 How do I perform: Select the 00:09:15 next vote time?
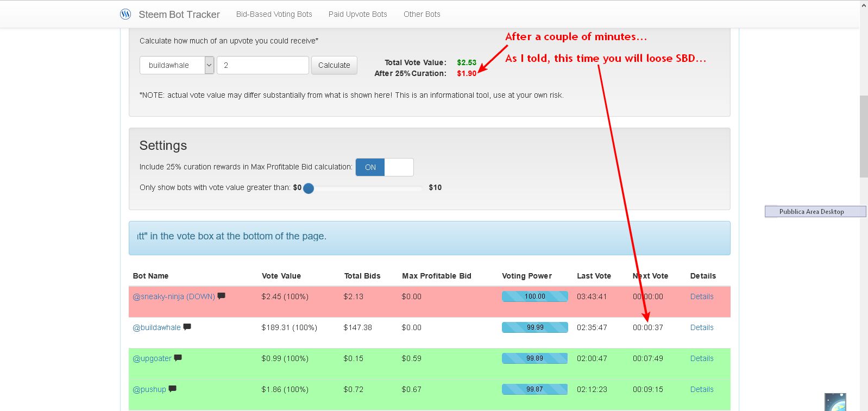pos(647,389)
